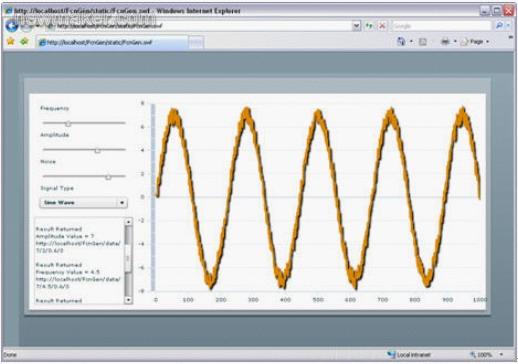Click the Noise slider handle
Image resolution: width=518 pixels, height=364 pixels.
point(108,177)
